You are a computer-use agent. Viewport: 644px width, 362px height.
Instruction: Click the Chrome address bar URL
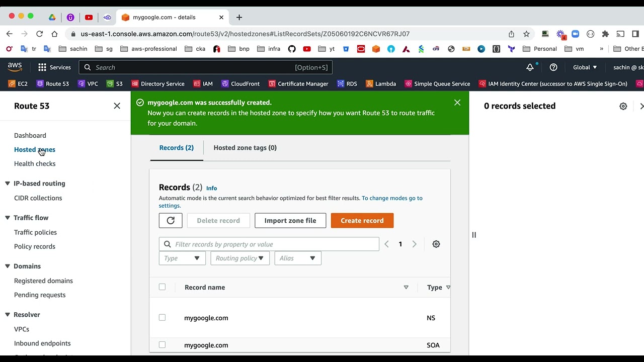click(x=245, y=34)
